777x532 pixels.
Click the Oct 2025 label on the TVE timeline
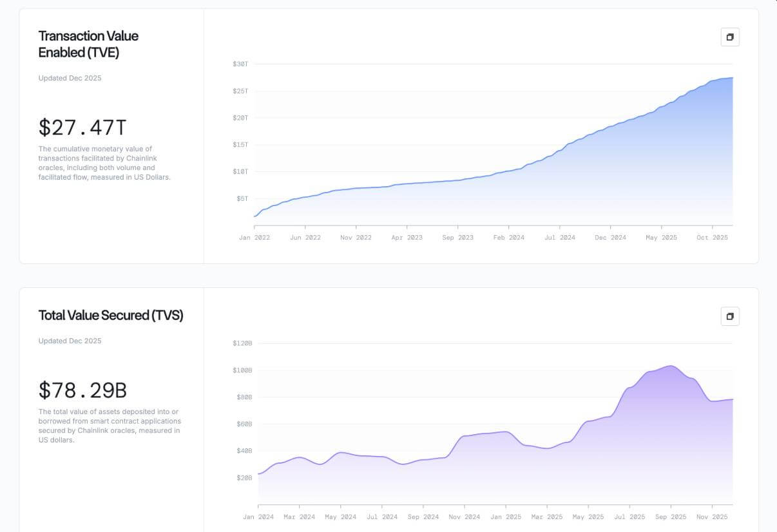coord(713,237)
